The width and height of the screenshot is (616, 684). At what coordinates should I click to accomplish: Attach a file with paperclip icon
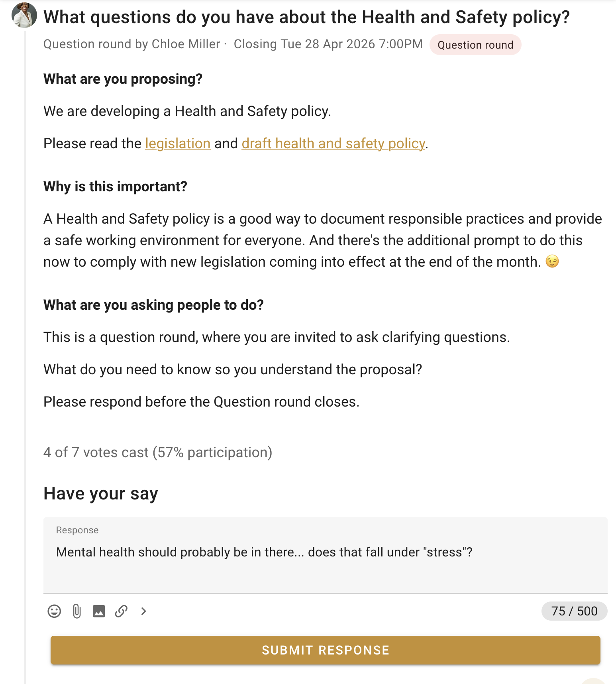click(77, 611)
